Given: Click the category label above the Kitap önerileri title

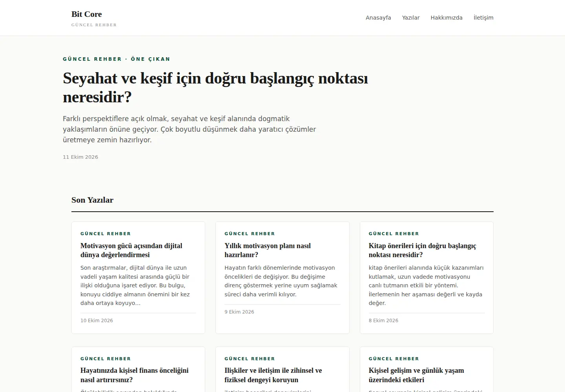Looking at the screenshot, I should 394,234.
